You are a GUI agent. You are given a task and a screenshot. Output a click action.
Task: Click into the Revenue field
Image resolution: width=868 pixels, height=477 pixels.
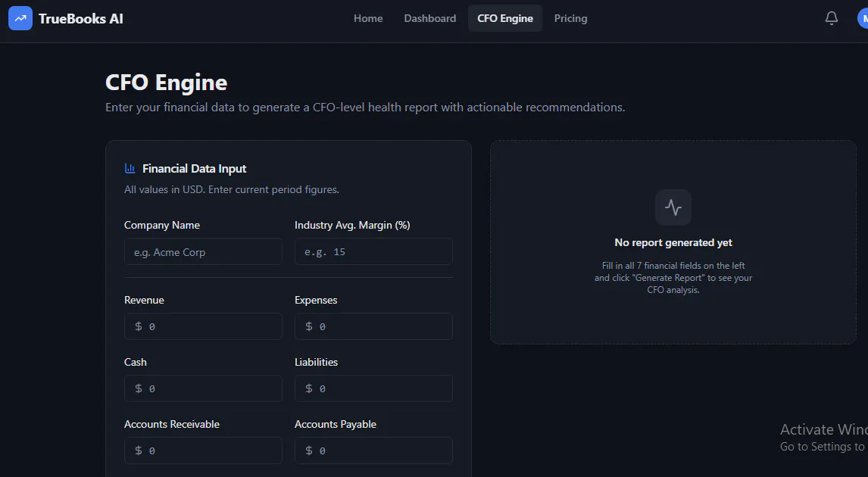tap(203, 326)
